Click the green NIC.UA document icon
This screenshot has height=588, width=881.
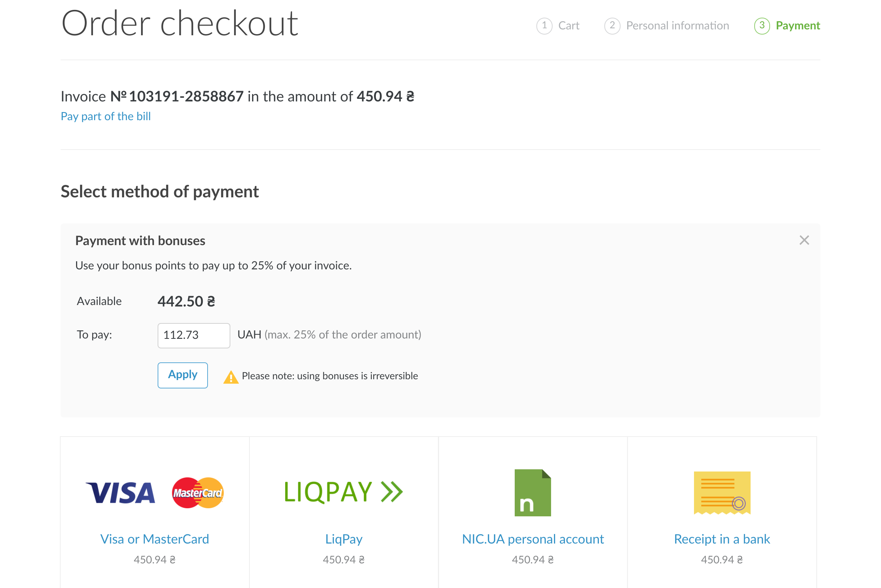(532, 493)
